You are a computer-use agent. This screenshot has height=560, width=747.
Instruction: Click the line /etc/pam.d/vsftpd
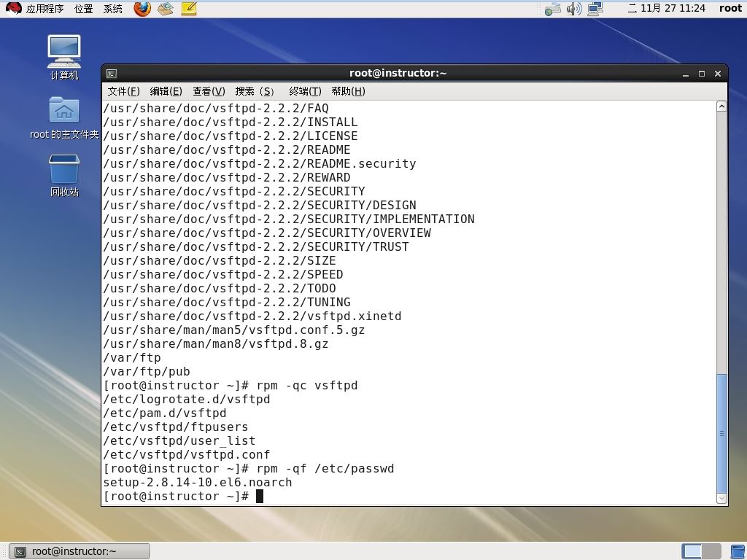click(165, 413)
